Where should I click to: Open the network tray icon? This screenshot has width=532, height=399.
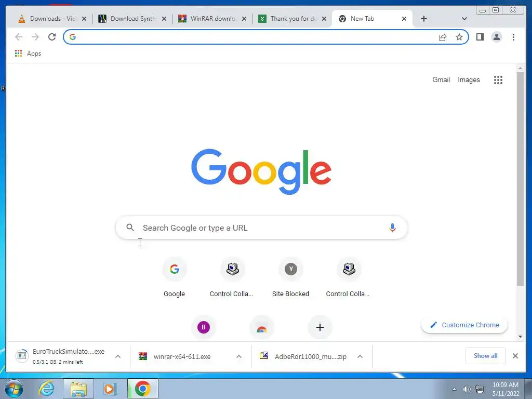480,389
